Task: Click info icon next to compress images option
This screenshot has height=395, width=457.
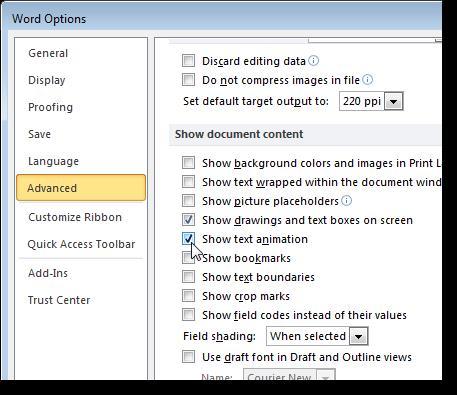Action: click(x=367, y=80)
